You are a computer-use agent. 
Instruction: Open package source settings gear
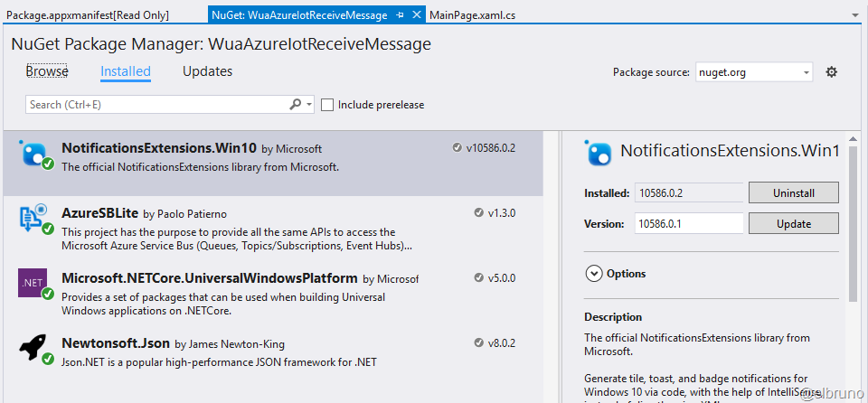point(832,72)
